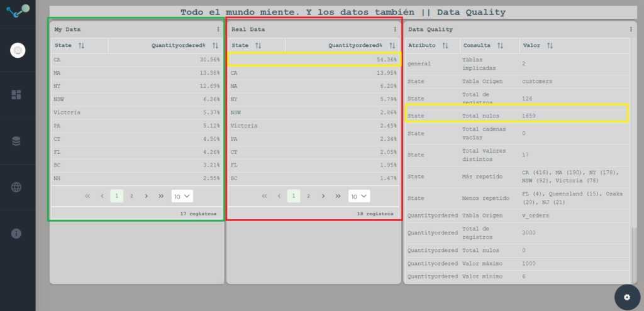The height and width of the screenshot is (311, 644).
Task: Open rows-per-page dropdown in My Data
Action: (x=182, y=196)
